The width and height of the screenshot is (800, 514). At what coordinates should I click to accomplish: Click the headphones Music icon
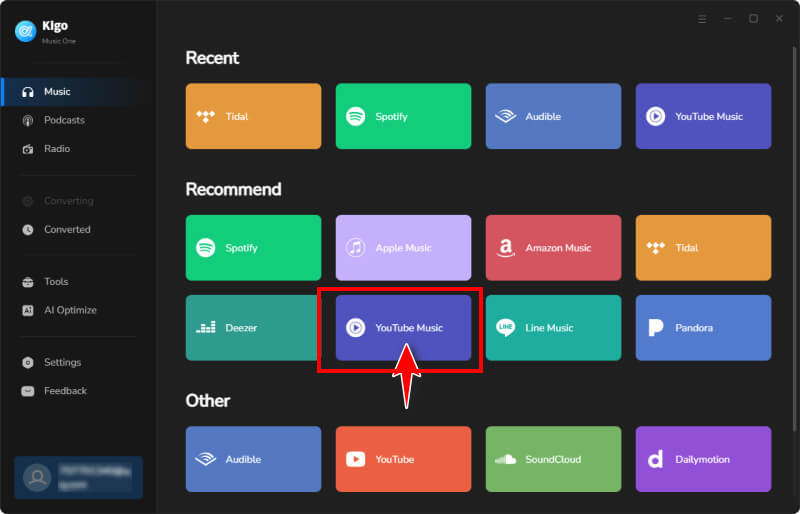(28, 92)
